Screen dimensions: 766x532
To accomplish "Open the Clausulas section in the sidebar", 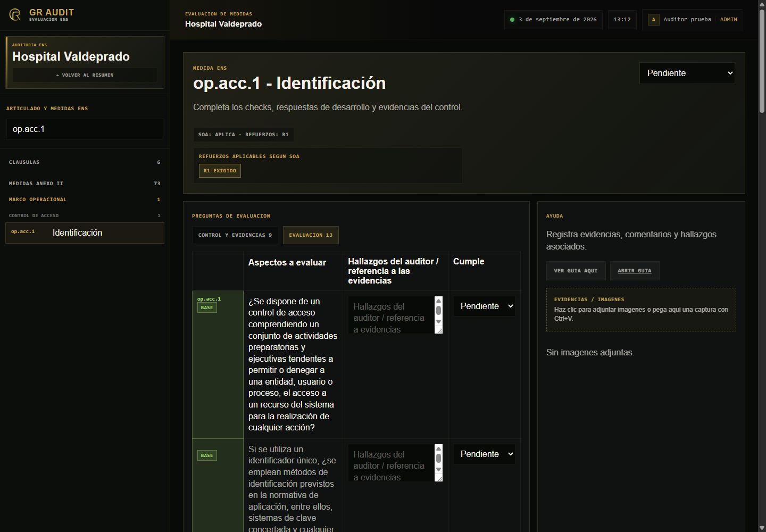I will click(x=85, y=162).
